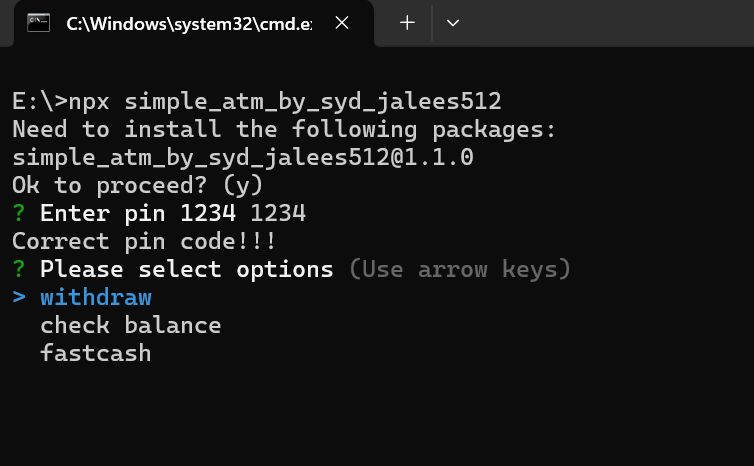Click the Correct pin code!!! message
754x466 pixels.
point(144,241)
